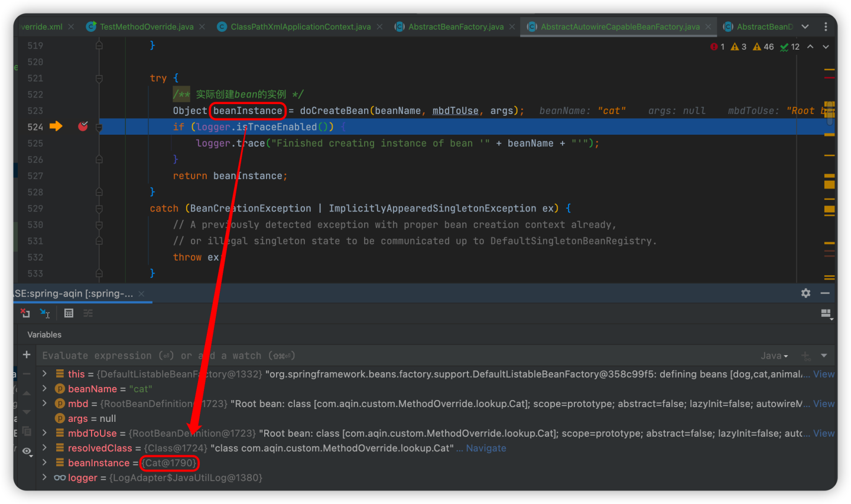Viewport: 851px width, 504px height.
Task: Expand the mbd variable node
Action: pos(44,404)
